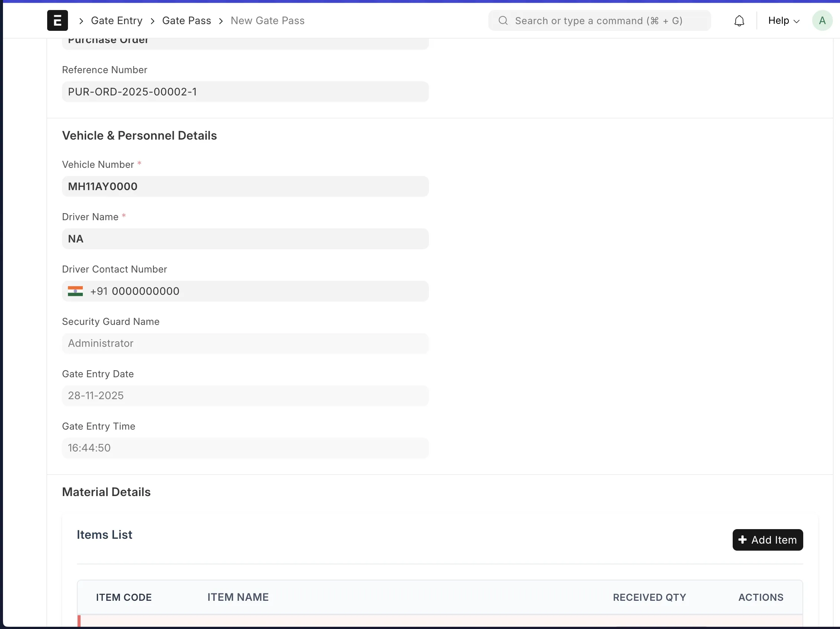Go to Gate Entry breadcrumb
Screen dimensions: 840x629
point(117,20)
